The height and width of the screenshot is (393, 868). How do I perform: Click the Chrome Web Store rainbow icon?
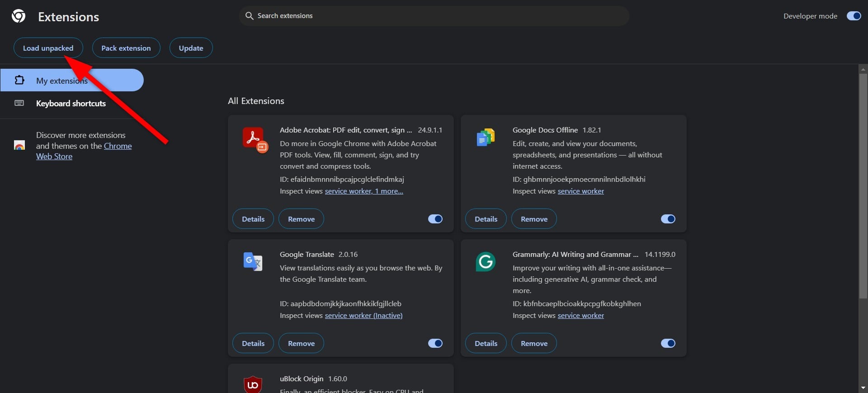pyautogui.click(x=19, y=145)
